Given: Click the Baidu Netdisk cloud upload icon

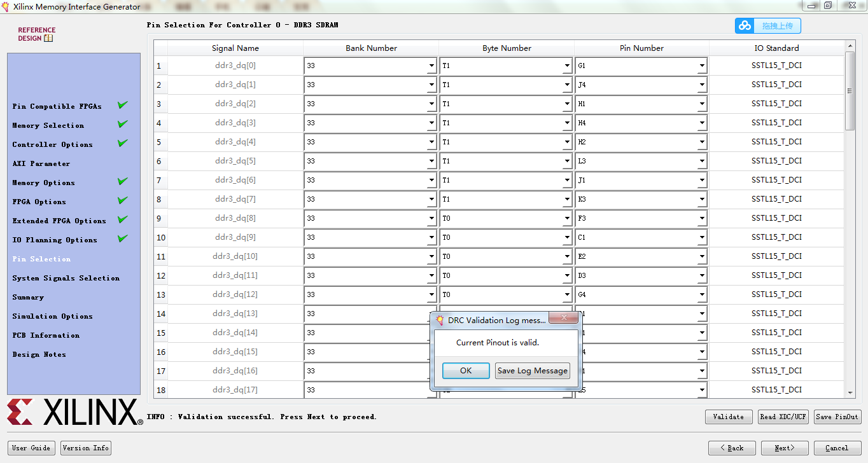Looking at the screenshot, I should [745, 25].
